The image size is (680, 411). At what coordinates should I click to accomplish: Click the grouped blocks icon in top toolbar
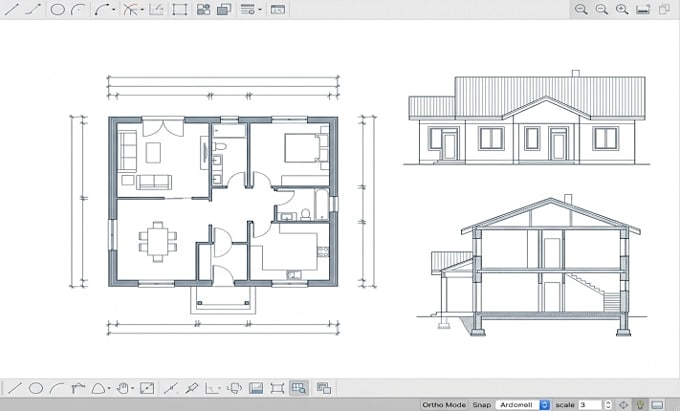coord(203,9)
